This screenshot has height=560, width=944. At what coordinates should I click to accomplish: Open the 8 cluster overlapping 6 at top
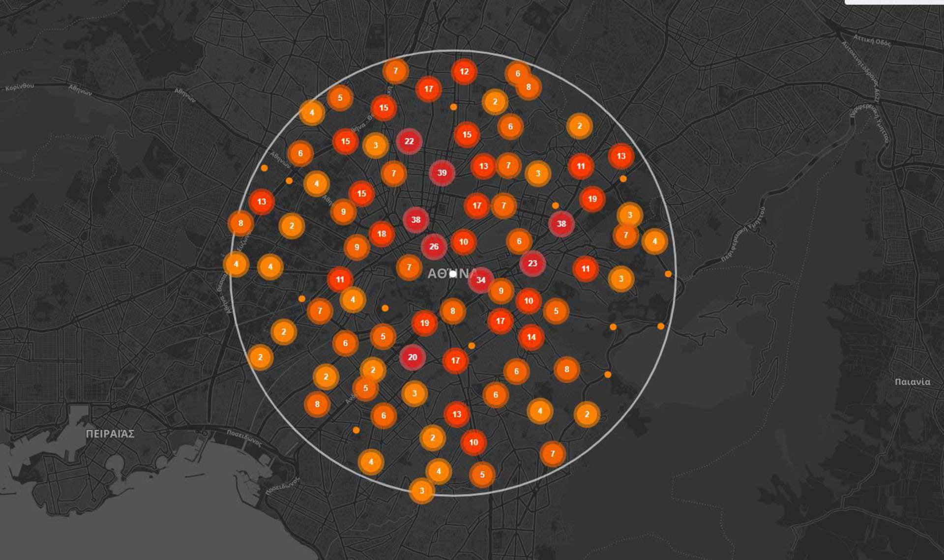[529, 87]
